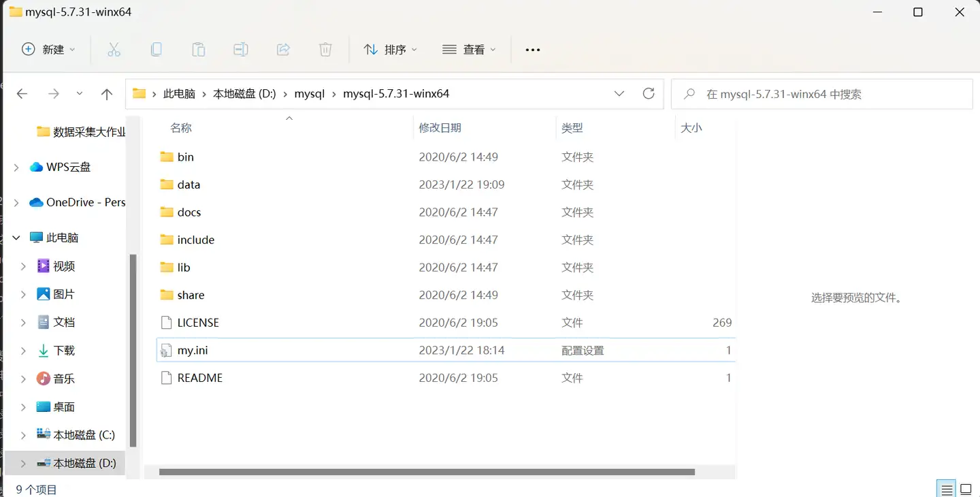The width and height of the screenshot is (980, 497).
Task: Click the 2023/1/22 19:09 date cell
Action: coord(462,185)
